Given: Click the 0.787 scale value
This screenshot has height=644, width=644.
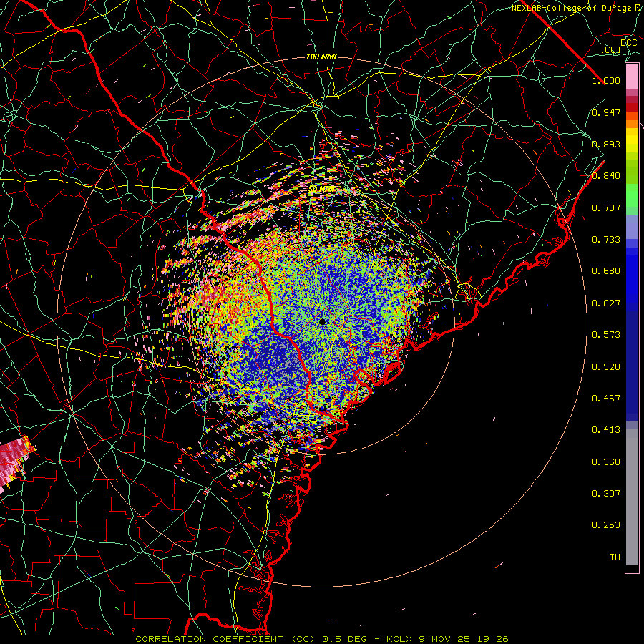Looking at the screenshot, I should (x=606, y=208).
